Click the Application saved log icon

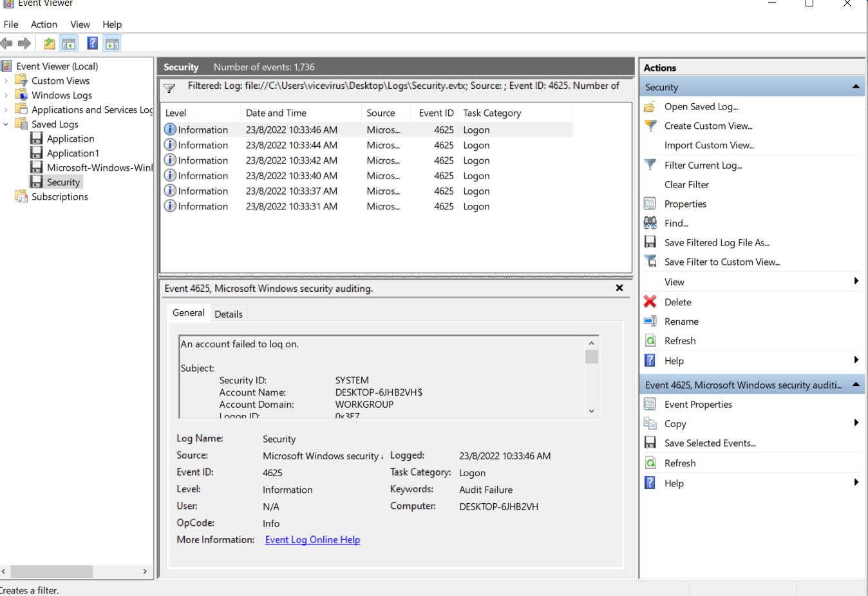(37, 139)
